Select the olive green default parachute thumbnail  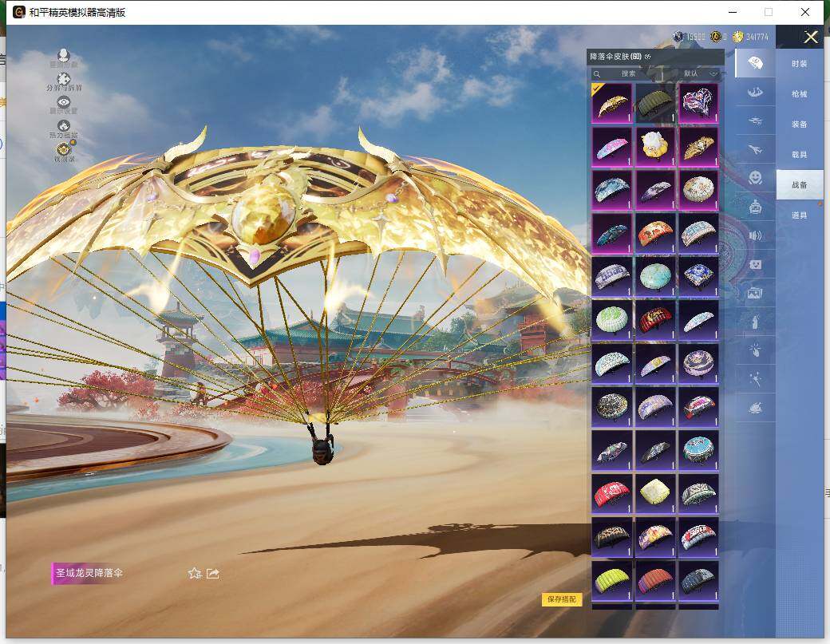click(655, 104)
